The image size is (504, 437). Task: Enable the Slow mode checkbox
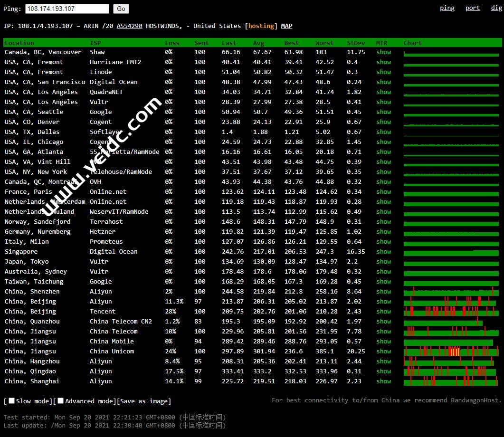point(12,401)
